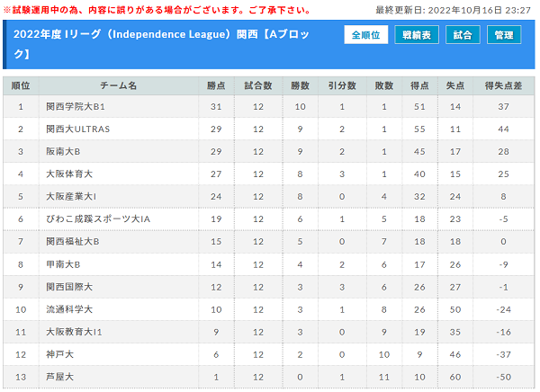Click the チーム名 column header

click(119, 85)
